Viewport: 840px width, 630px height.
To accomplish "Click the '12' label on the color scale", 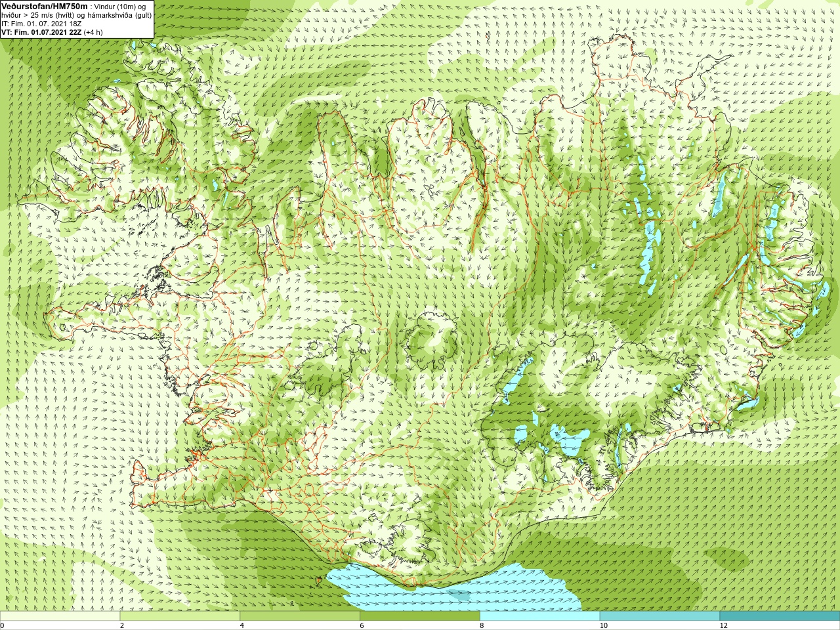I will [x=723, y=625].
